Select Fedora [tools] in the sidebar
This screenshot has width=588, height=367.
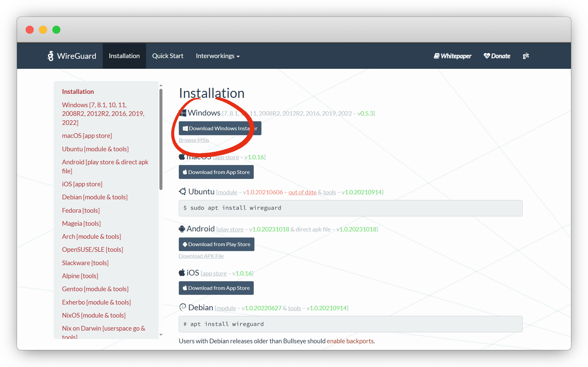pyautogui.click(x=81, y=210)
